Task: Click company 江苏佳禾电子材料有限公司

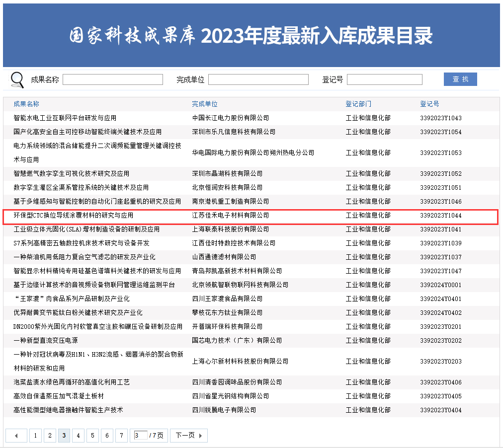Action: 230,216
